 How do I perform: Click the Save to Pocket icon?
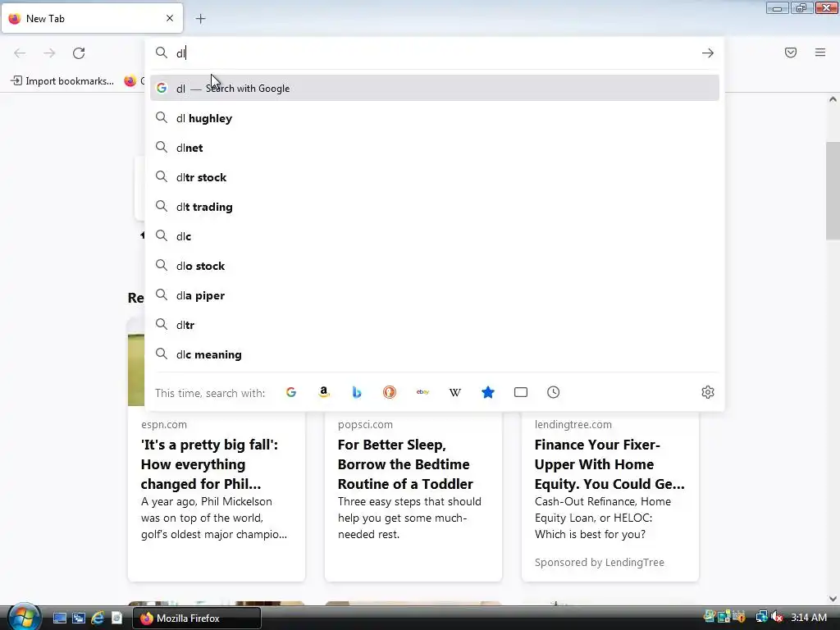791,52
